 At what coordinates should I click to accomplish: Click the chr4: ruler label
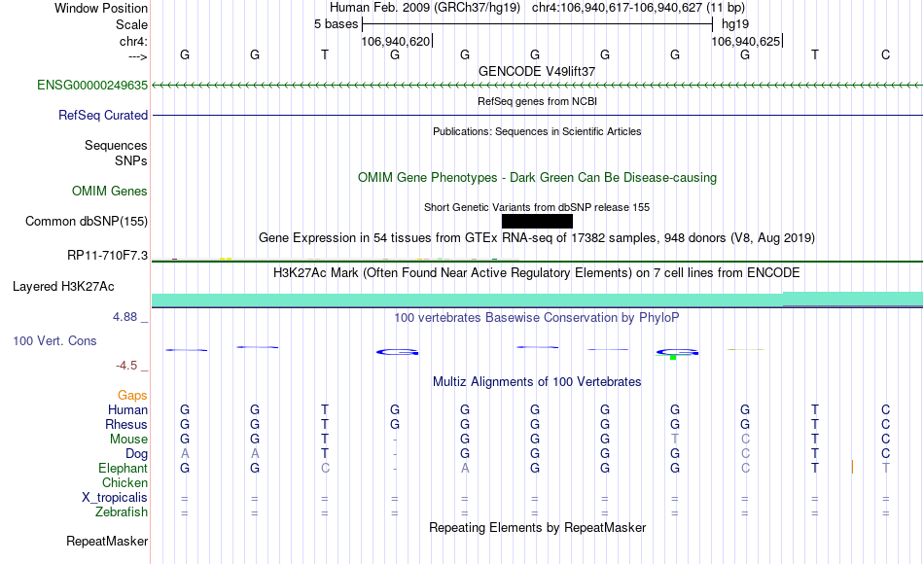[133, 41]
